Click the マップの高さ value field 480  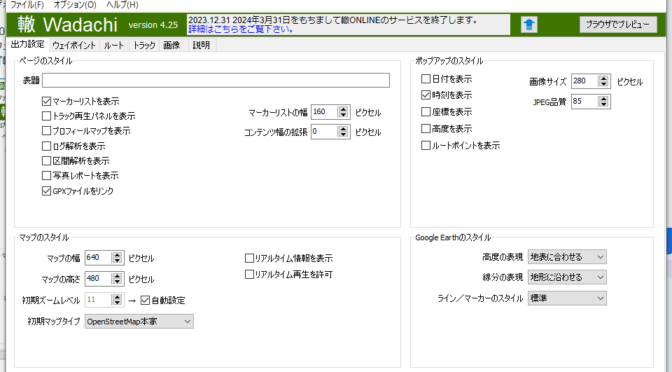pos(99,279)
